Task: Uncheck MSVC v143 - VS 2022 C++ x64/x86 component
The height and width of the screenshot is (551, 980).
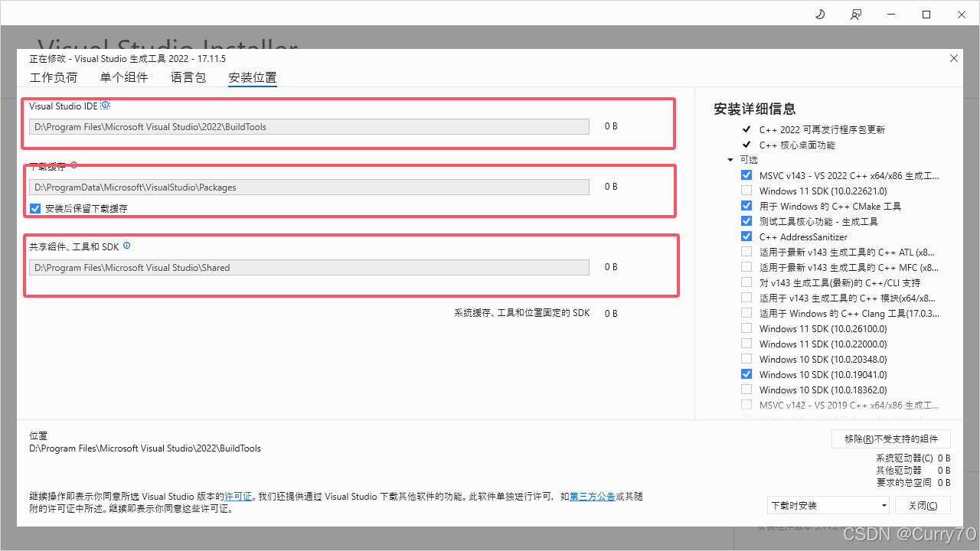Action: pyautogui.click(x=746, y=175)
